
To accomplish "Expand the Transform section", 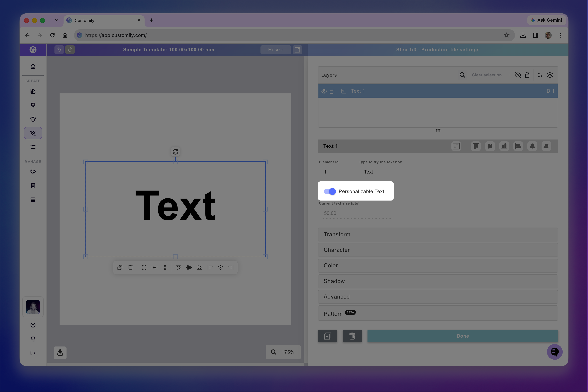I will [438, 235].
